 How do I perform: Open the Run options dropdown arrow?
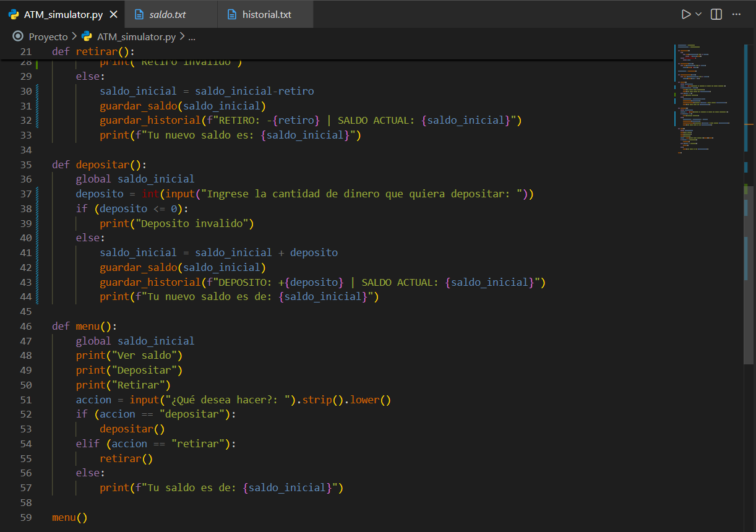pyautogui.click(x=698, y=14)
